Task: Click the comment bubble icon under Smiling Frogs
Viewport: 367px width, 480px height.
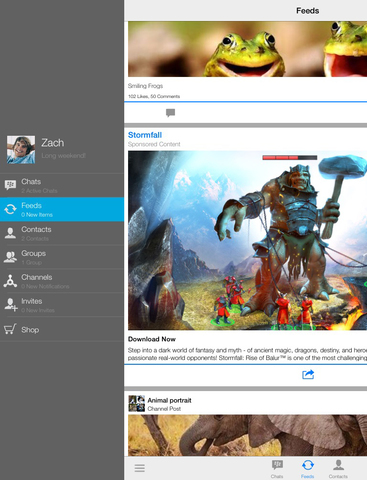Action: point(170,113)
